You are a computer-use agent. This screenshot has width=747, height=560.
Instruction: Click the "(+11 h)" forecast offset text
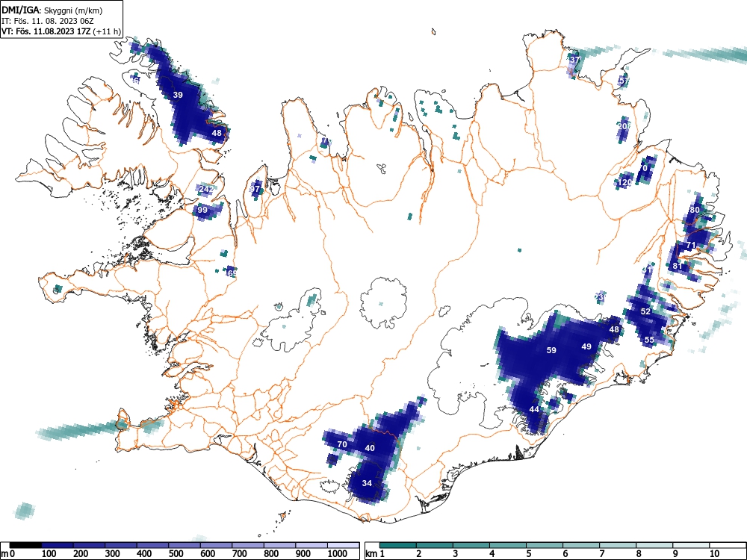click(107, 31)
